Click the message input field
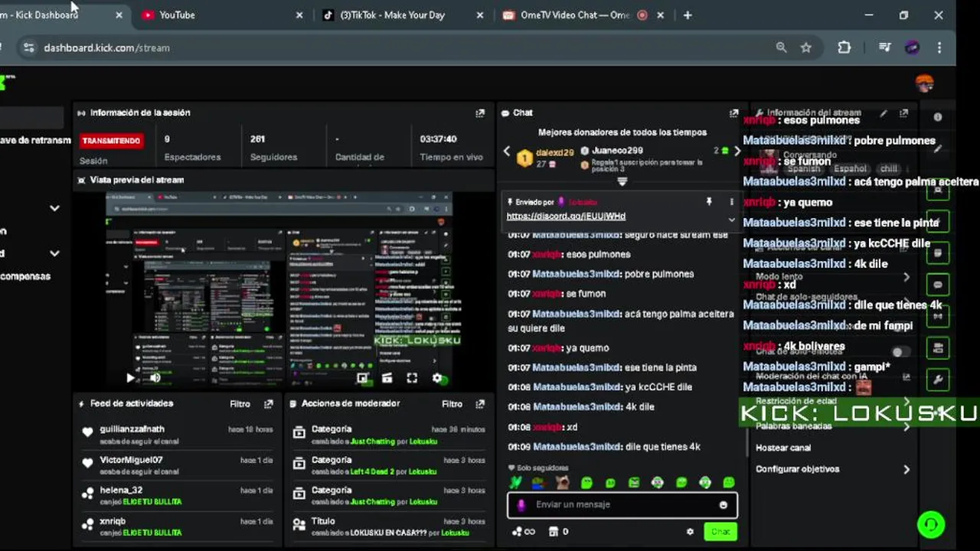Screen dimensions: 980x551 tap(622, 504)
